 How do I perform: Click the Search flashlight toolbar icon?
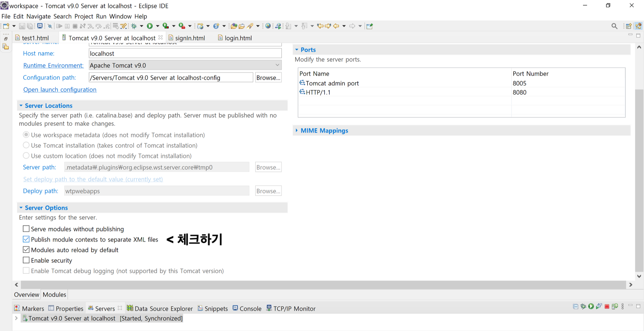250,26
